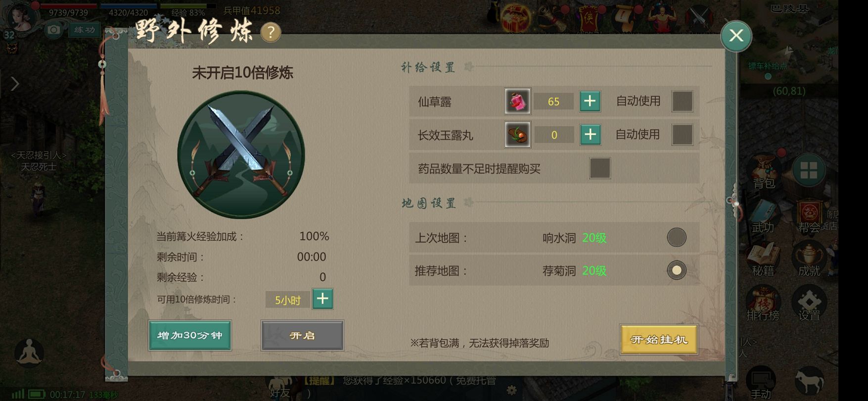Add more 仙草露 with plus button
868x401 pixels.
[x=590, y=101]
